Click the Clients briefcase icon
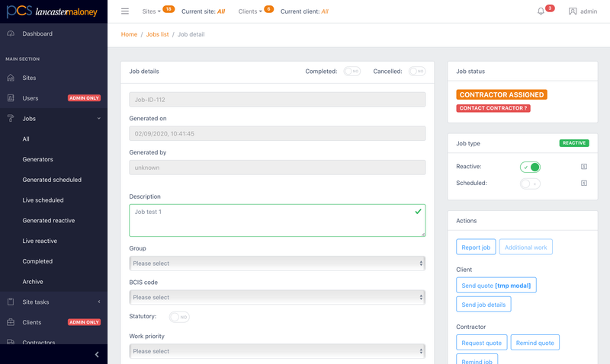Image resolution: width=610 pixels, height=364 pixels. point(11,322)
